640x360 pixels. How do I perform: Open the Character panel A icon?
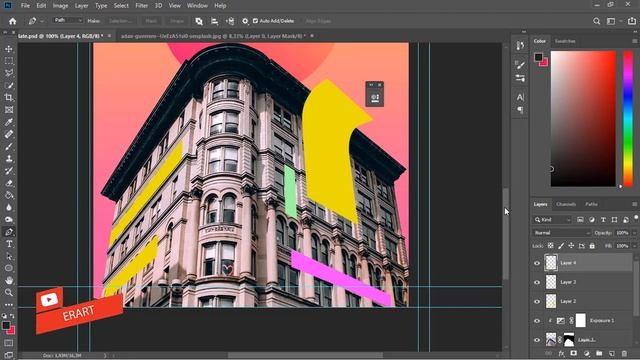point(520,97)
